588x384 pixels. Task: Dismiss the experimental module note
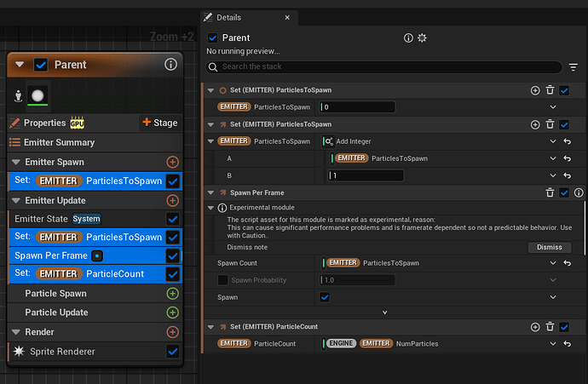point(550,247)
